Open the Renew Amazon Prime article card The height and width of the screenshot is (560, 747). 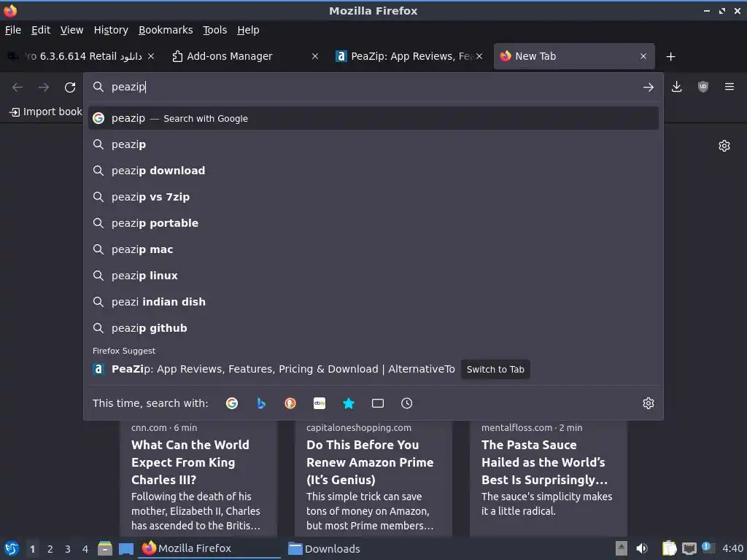pyautogui.click(x=373, y=478)
